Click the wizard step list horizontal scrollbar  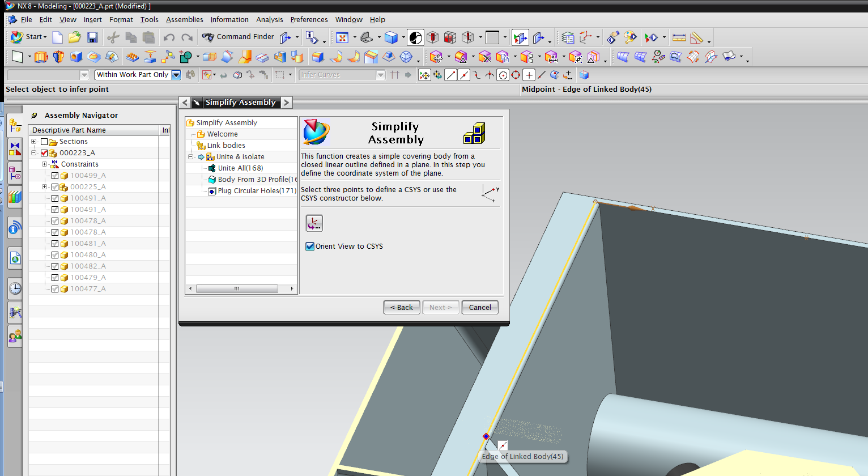pos(236,288)
